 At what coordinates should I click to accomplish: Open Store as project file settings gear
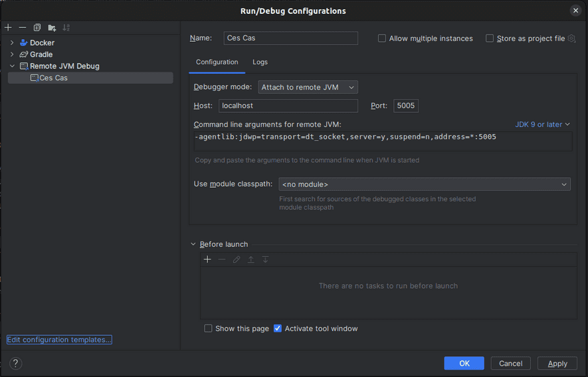pos(571,38)
